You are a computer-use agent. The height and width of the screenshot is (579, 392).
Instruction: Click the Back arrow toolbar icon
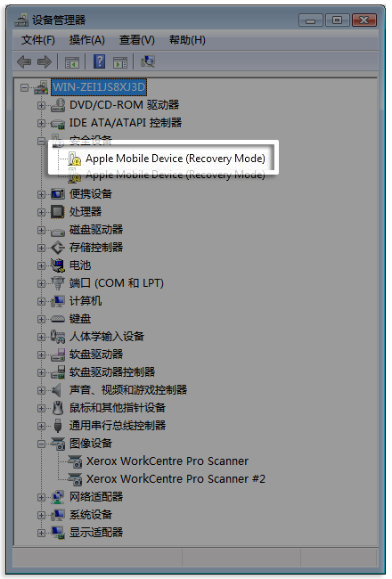click(24, 61)
